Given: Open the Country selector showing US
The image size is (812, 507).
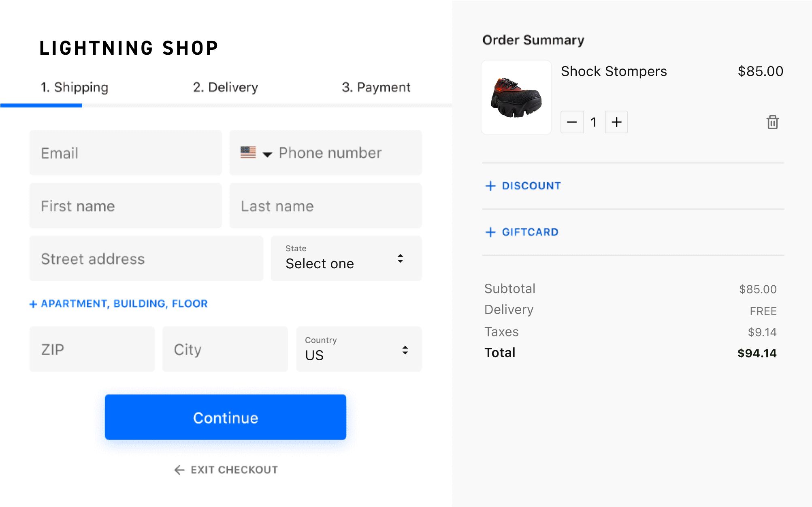Looking at the screenshot, I should click(x=359, y=349).
